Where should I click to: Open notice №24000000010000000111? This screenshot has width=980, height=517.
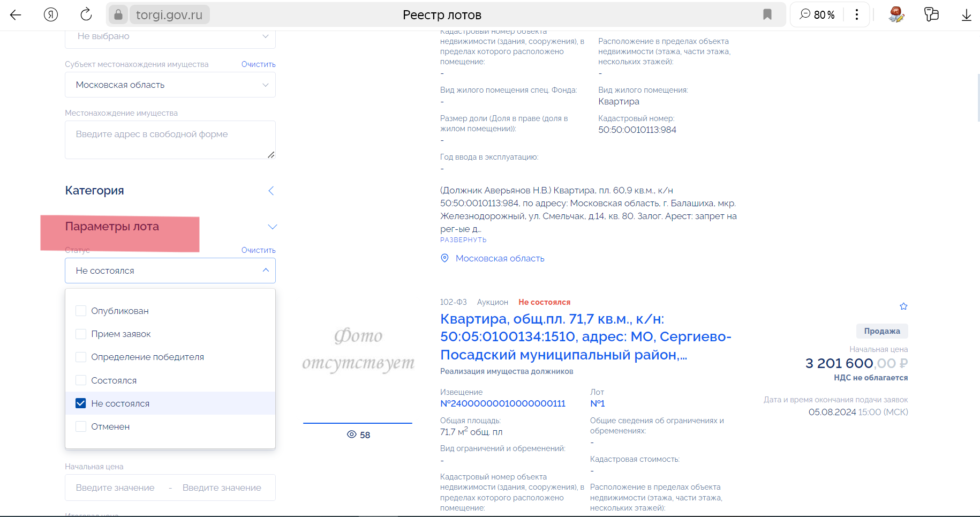[x=503, y=403]
